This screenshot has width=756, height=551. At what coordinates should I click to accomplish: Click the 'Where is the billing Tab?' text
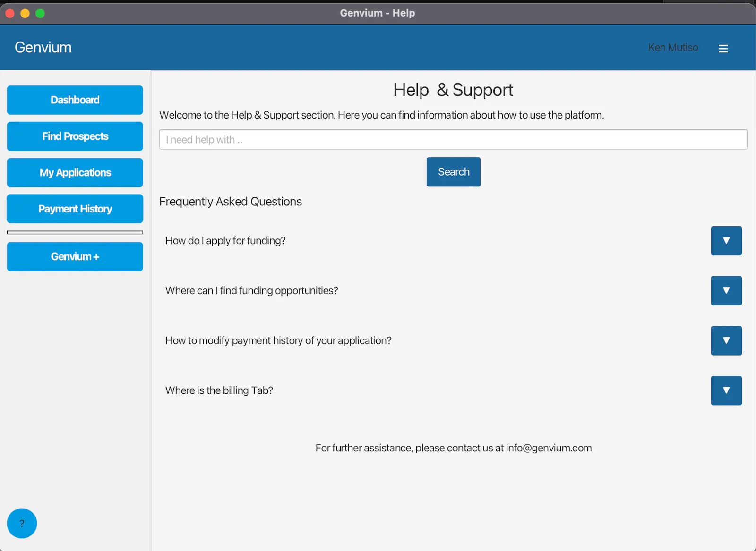[x=219, y=390]
